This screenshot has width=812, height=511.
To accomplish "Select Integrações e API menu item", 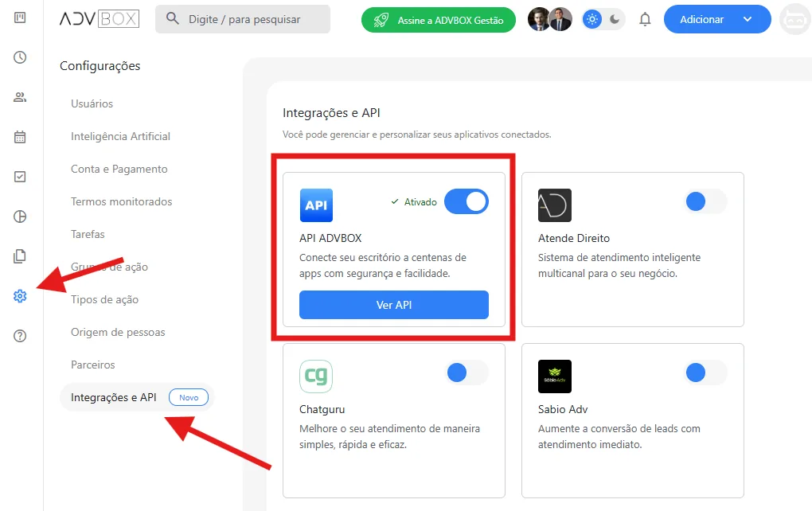I will pos(137,397).
